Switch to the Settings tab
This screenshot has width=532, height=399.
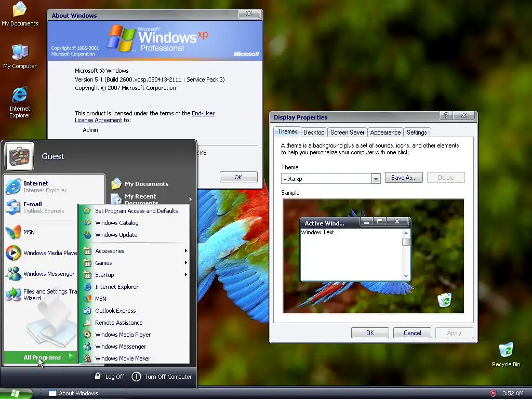click(x=417, y=132)
